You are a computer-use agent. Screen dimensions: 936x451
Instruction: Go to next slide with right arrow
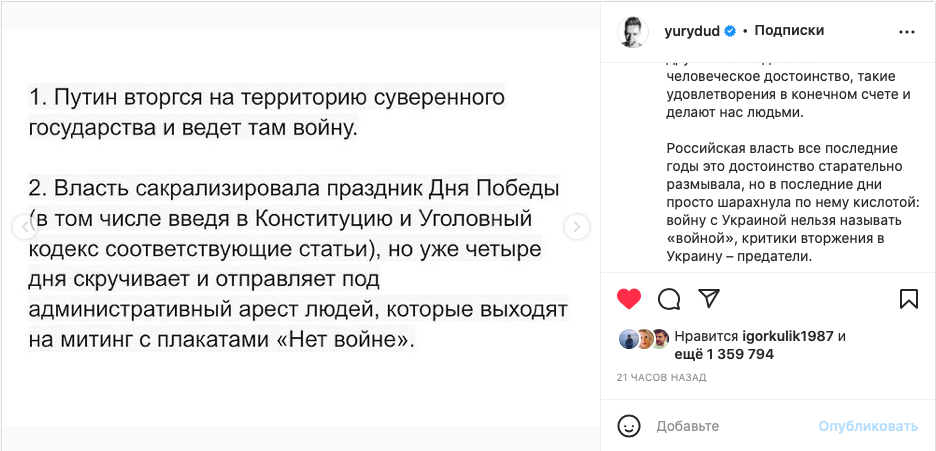[x=576, y=227]
